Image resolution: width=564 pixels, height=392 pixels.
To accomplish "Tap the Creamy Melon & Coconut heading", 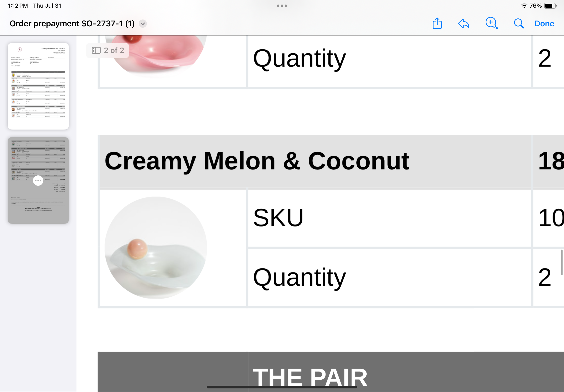I will click(257, 161).
